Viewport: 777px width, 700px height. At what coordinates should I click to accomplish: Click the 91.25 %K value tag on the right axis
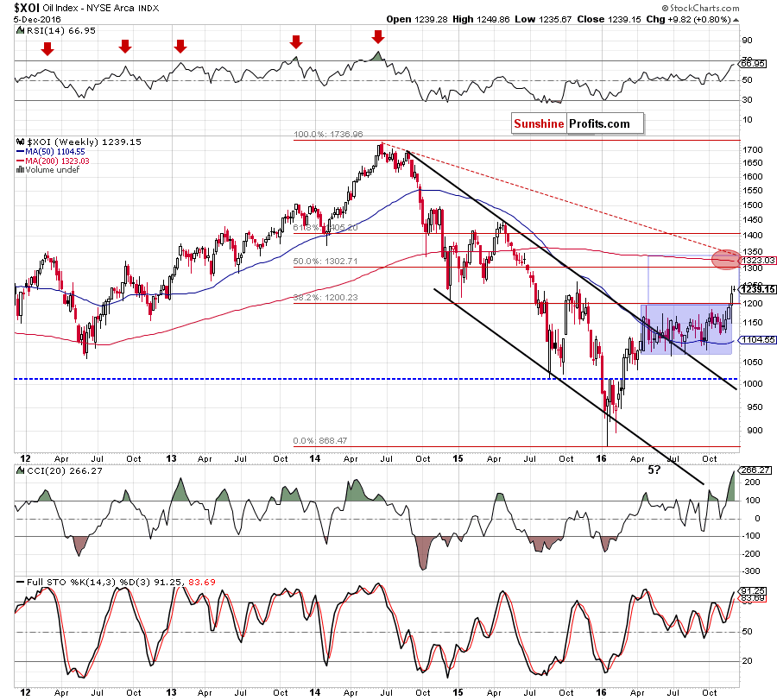(x=753, y=591)
